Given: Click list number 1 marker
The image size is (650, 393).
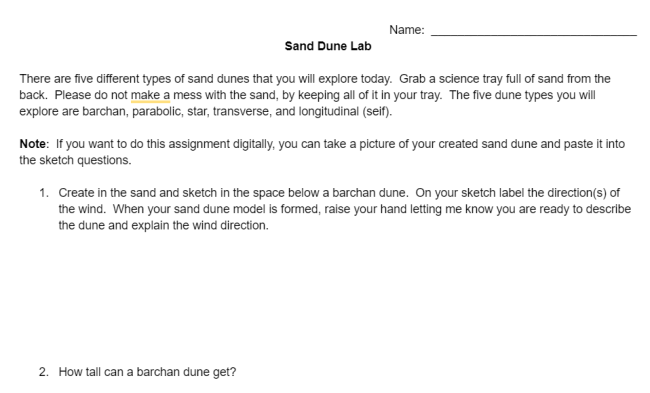Looking at the screenshot, I should coord(44,193).
